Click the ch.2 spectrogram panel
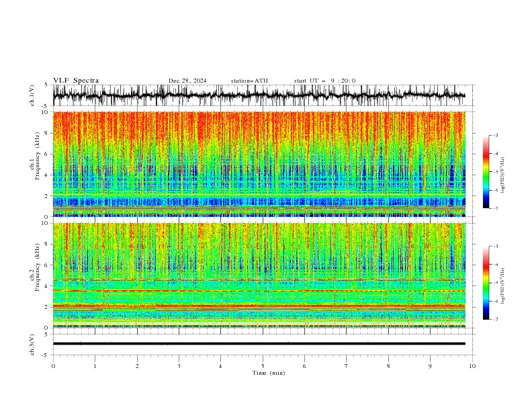 [259, 275]
